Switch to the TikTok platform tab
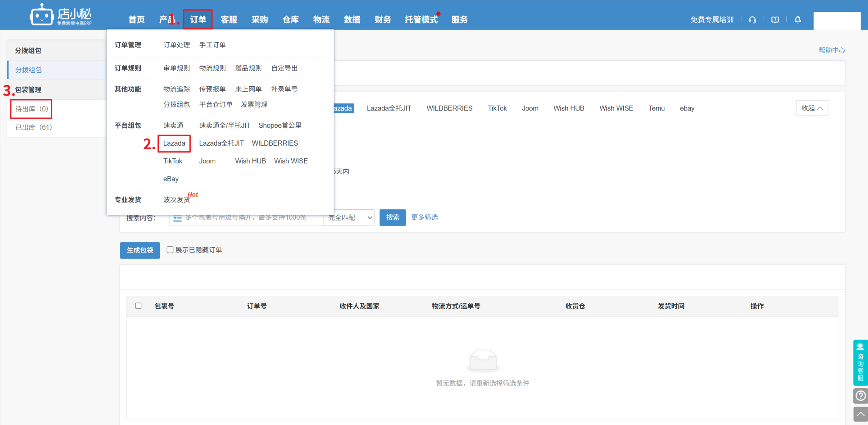Screen dimensions: 868x425 pos(497,108)
